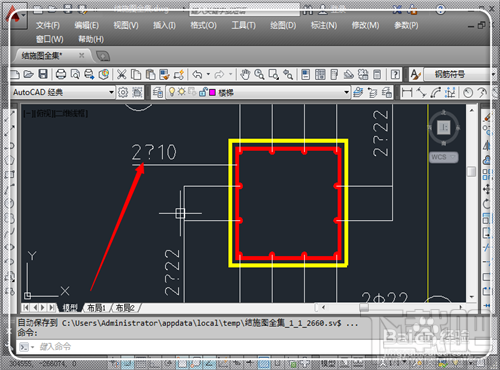This screenshot has width=500, height=370.
Task: Click the vertical scrollbar down arrow
Action: (x=471, y=297)
